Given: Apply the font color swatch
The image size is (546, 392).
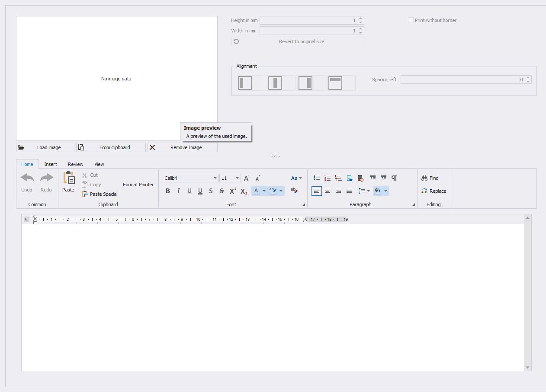Looking at the screenshot, I should click(x=256, y=191).
